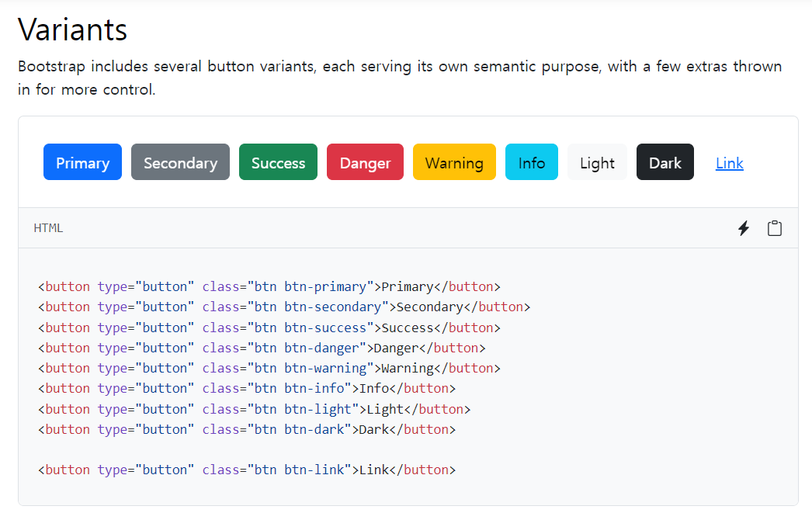This screenshot has width=812, height=520.
Task: Click the btn-light code line
Action: click(x=255, y=409)
